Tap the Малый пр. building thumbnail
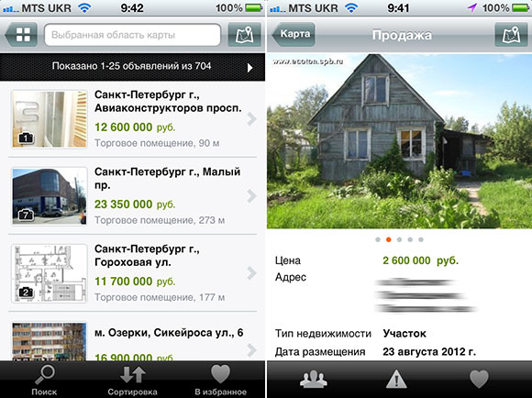 pyautogui.click(x=50, y=196)
